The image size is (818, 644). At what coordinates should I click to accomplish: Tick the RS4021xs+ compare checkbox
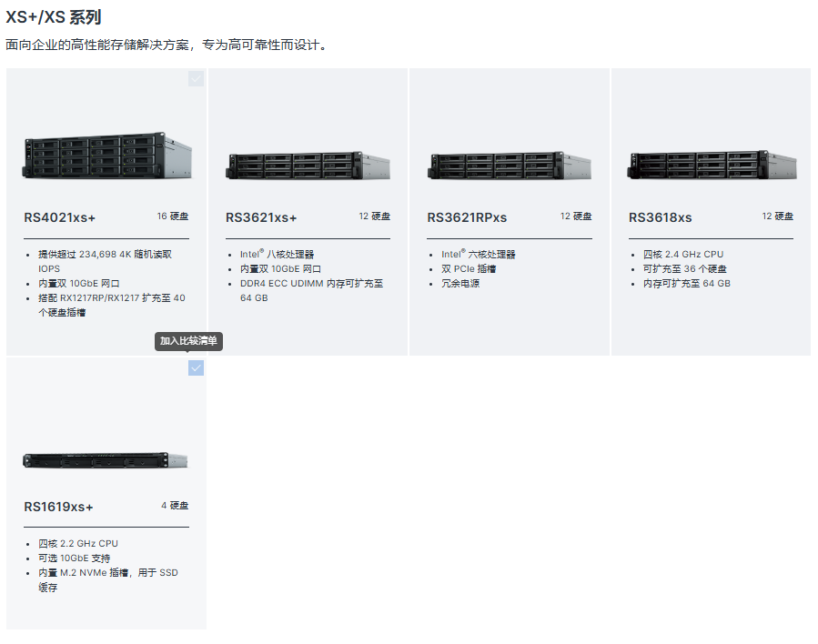196,79
